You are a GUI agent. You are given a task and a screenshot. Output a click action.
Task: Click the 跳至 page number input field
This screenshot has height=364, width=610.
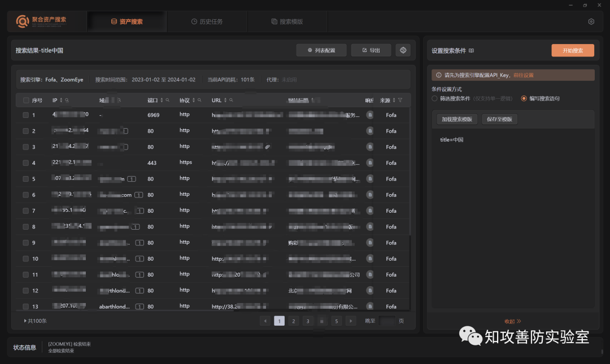tap(387, 321)
